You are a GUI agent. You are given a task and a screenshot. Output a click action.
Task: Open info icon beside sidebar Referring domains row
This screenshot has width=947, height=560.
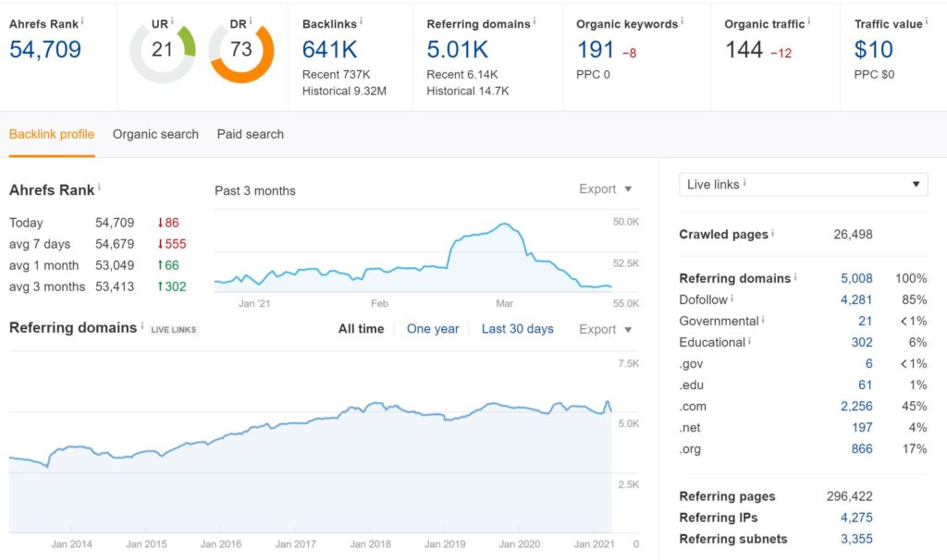click(x=795, y=276)
